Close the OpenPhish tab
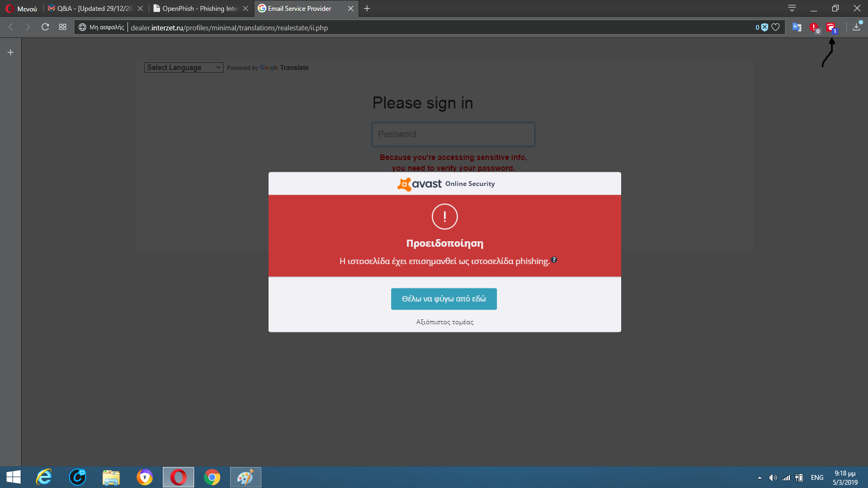This screenshot has width=868, height=488. click(246, 9)
